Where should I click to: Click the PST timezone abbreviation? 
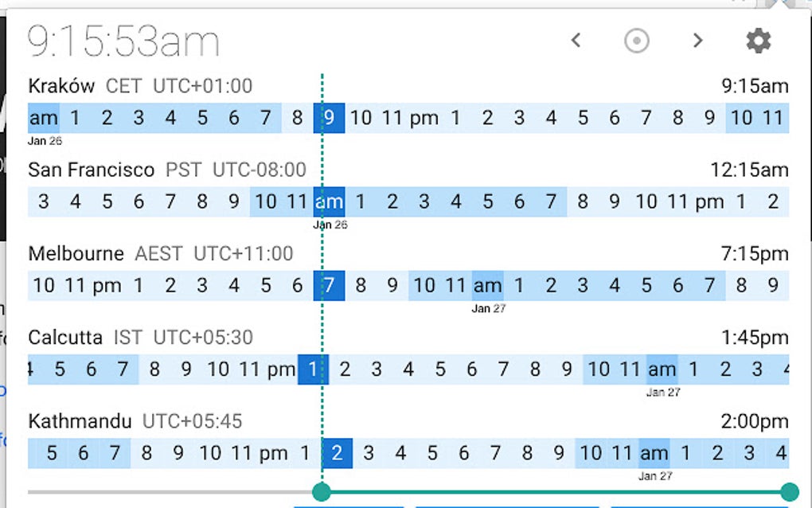coord(185,169)
